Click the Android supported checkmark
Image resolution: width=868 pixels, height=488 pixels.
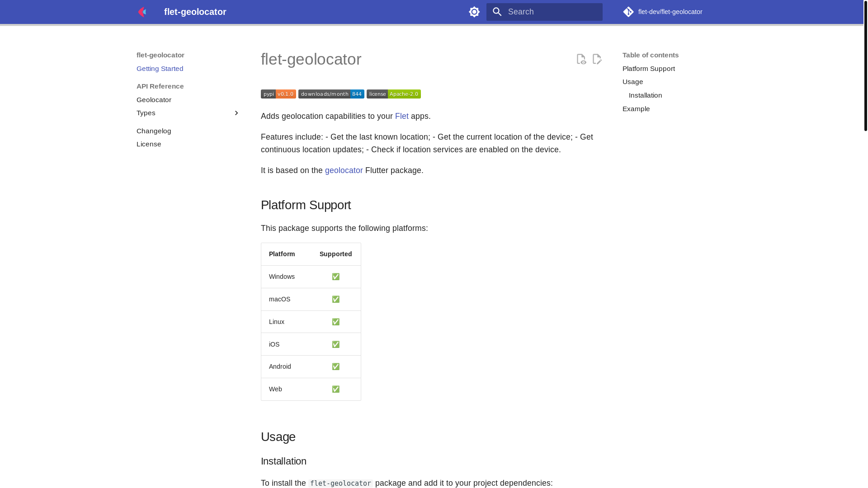tap(336, 366)
